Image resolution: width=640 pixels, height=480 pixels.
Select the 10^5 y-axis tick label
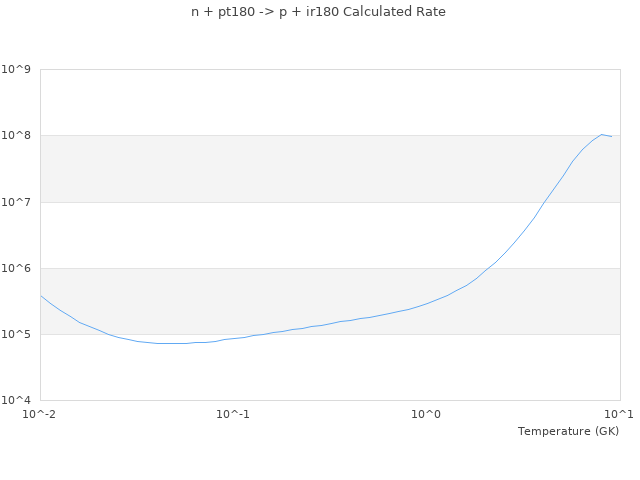(17, 334)
